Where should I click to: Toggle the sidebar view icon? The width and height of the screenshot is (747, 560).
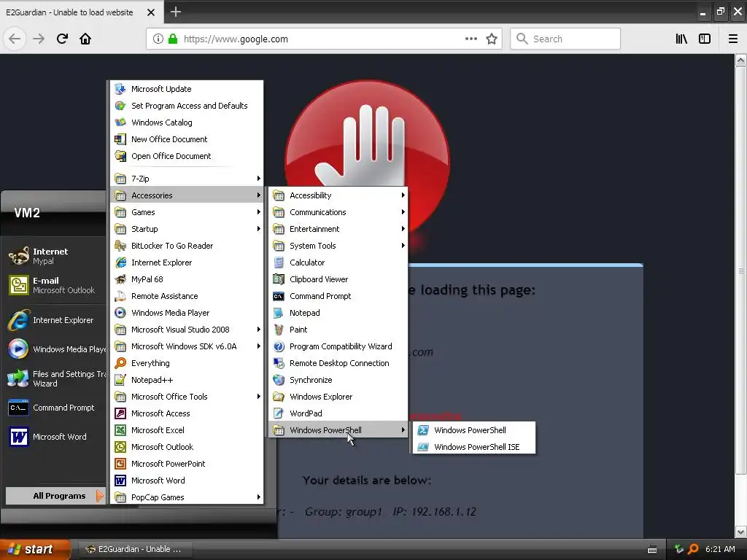(705, 39)
